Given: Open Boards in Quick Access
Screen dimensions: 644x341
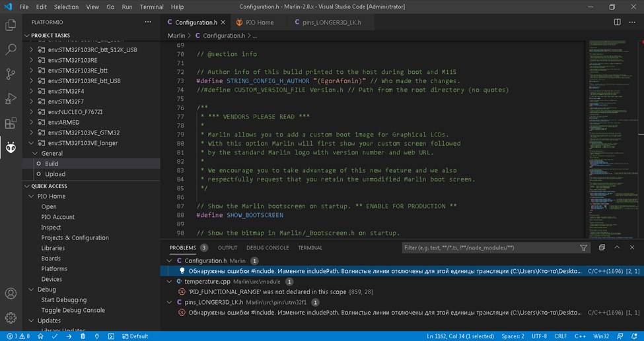Looking at the screenshot, I should pos(51,258).
